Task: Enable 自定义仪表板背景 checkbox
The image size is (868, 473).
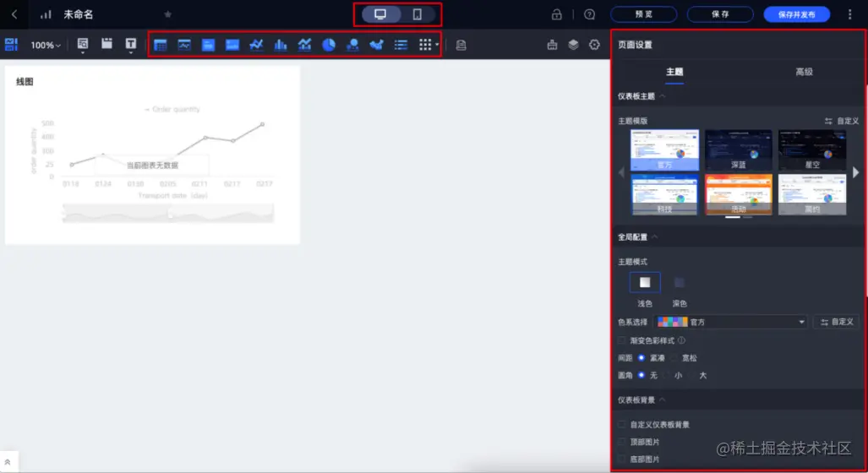Action: coord(622,424)
